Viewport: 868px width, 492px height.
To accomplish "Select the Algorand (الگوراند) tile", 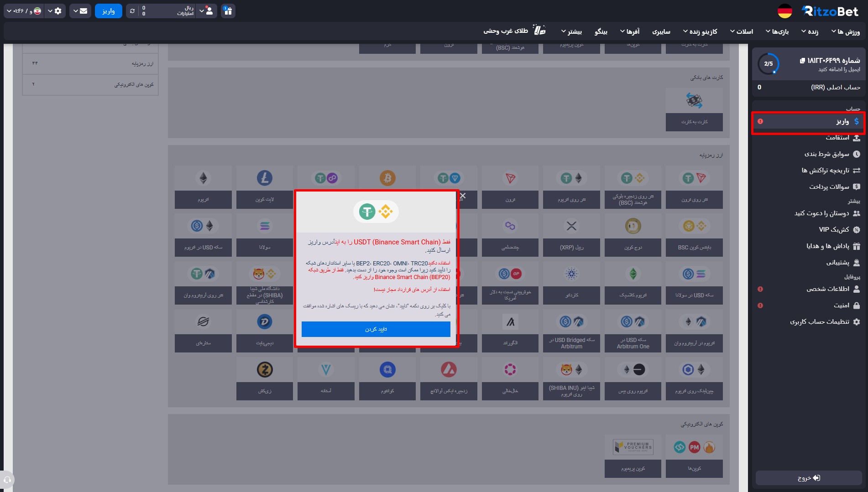I will (x=510, y=331).
